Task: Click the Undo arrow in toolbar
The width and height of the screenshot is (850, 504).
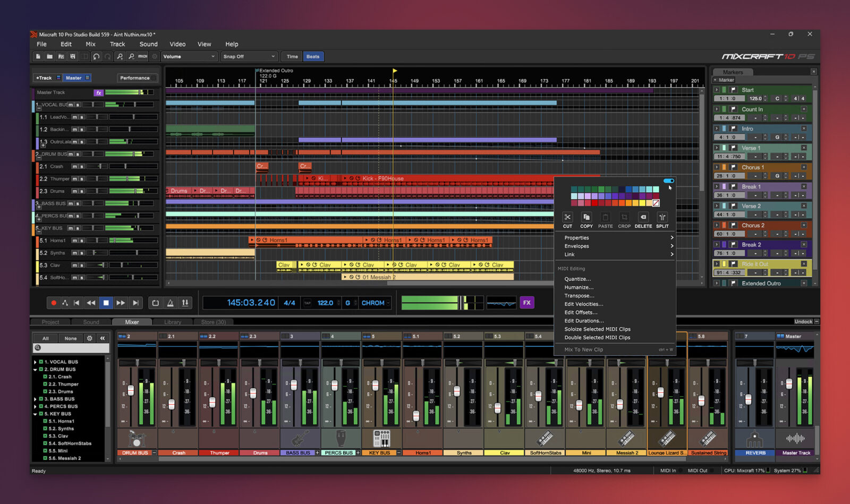Action: pyautogui.click(x=96, y=56)
